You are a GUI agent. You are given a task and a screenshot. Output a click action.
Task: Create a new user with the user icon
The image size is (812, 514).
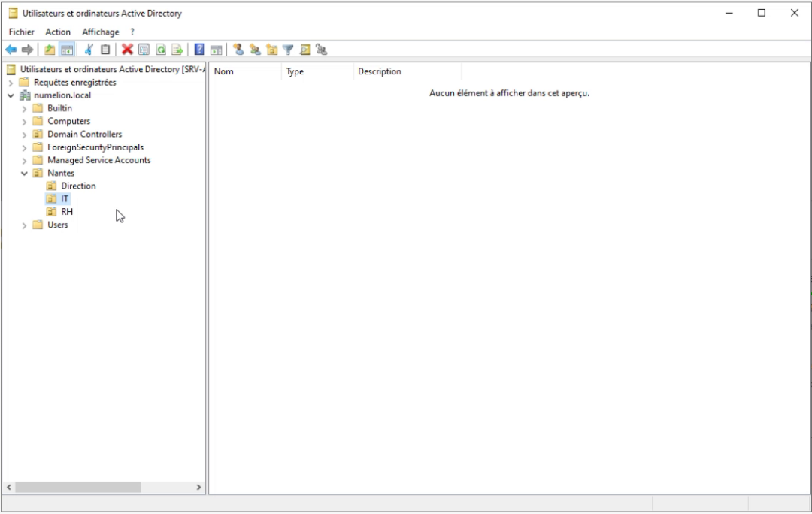tap(239, 50)
